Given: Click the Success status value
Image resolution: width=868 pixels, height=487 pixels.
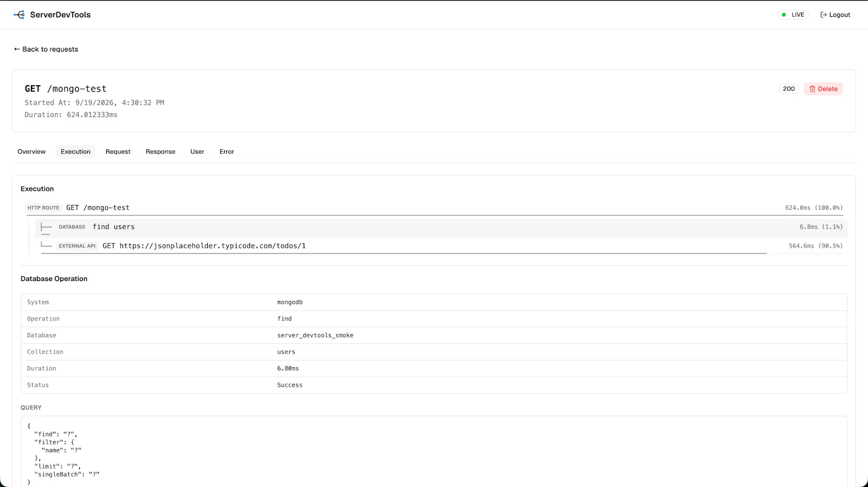Looking at the screenshot, I should [x=290, y=385].
